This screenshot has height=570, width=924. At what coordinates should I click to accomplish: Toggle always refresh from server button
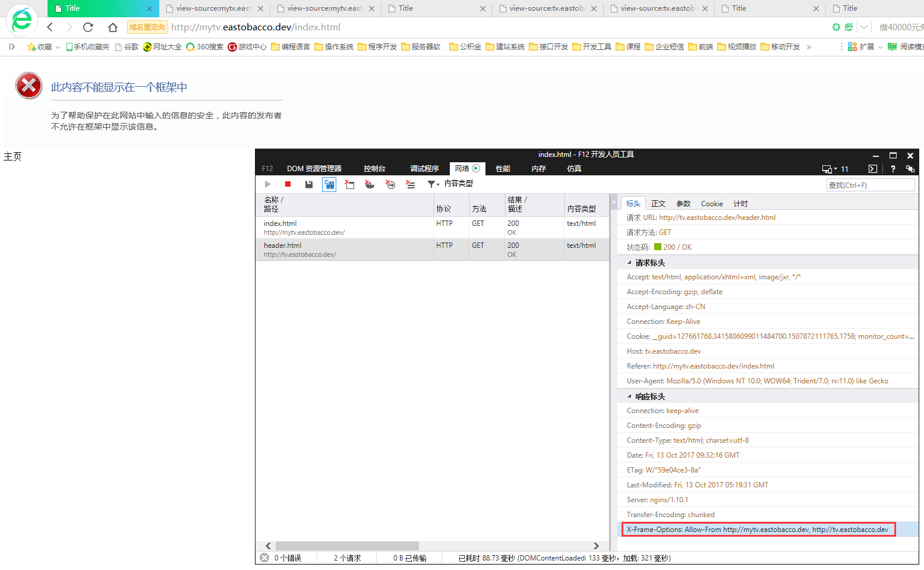329,184
